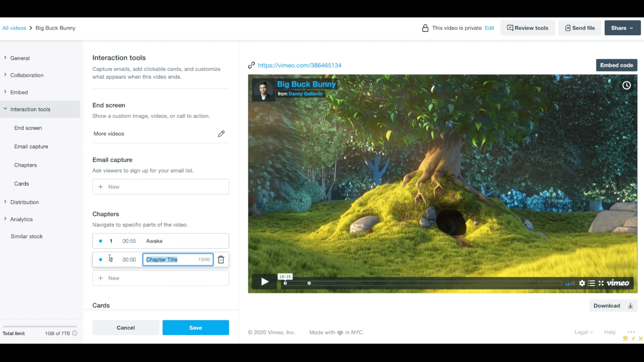Click the Download button

613,306
